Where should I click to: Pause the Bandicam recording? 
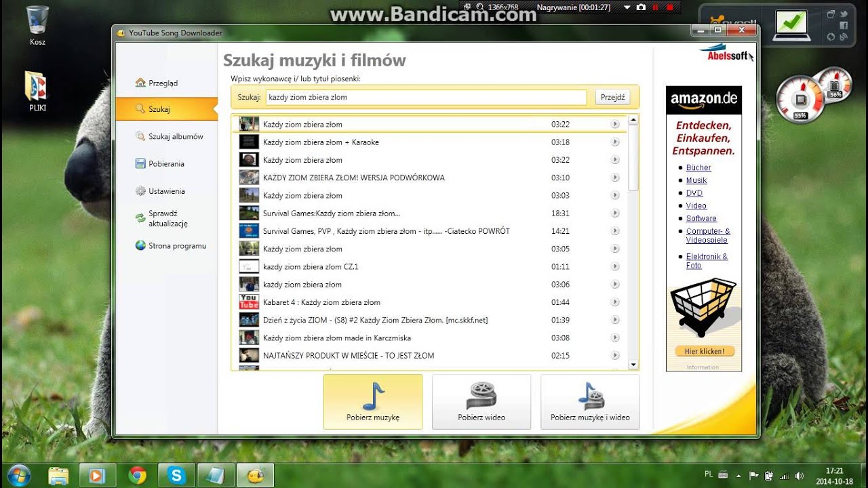pyautogui.click(x=655, y=7)
